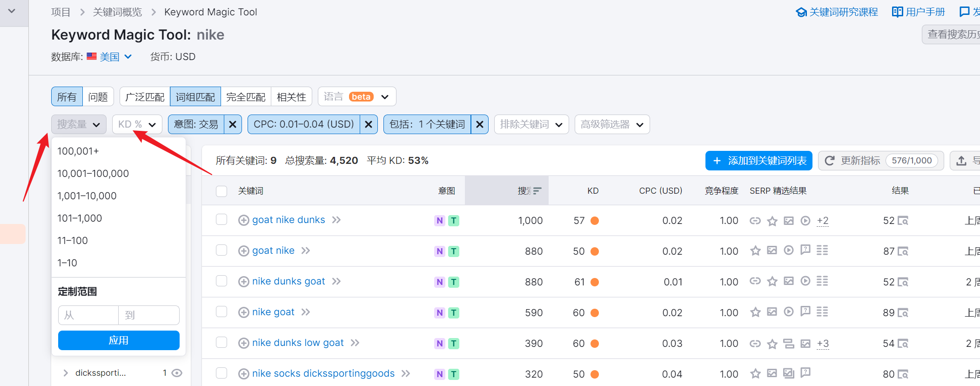Screen dimensions: 980x386
Task: Click the 搜索量 sort icon in header
Action: point(537,191)
